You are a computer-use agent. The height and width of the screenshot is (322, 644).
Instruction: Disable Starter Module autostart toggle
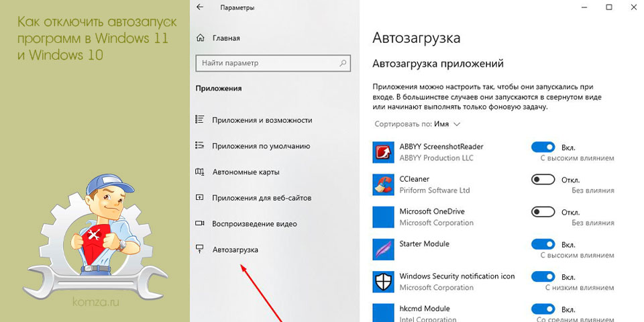click(543, 244)
